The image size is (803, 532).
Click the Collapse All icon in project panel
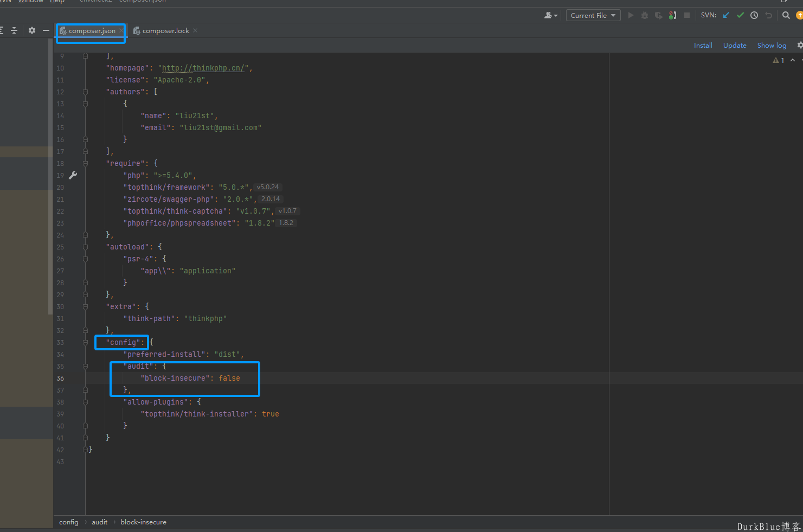(14, 30)
